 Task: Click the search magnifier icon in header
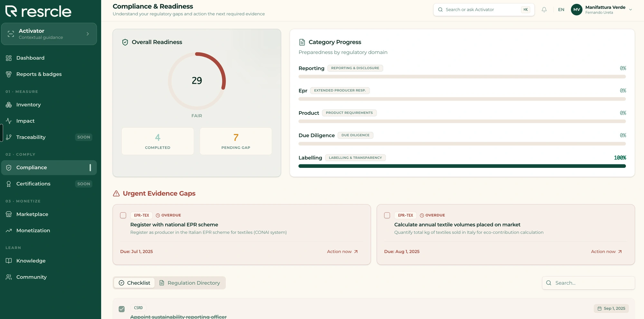pos(440,10)
